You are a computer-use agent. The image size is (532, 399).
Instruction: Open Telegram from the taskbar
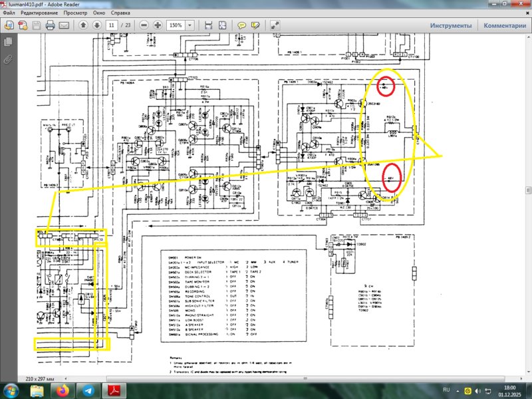[x=88, y=391]
